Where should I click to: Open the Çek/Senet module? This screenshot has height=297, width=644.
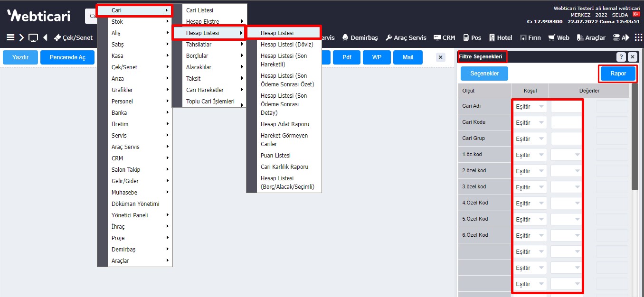click(x=73, y=37)
